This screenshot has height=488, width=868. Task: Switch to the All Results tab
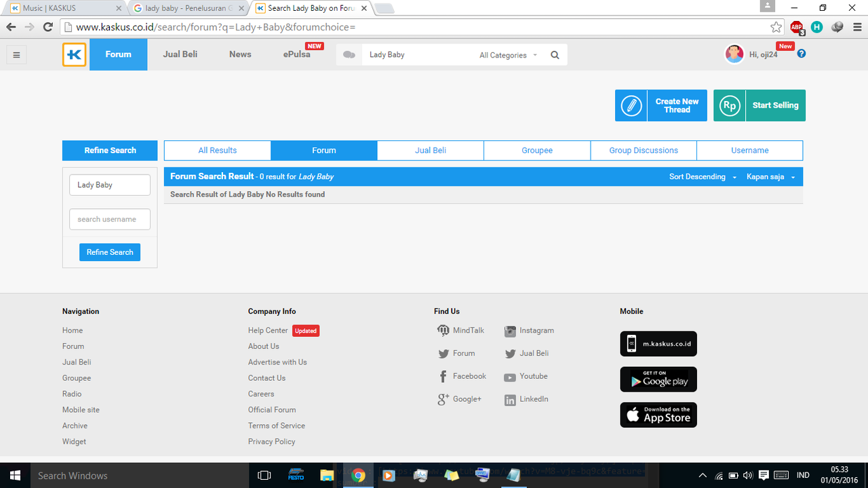[218, 150]
